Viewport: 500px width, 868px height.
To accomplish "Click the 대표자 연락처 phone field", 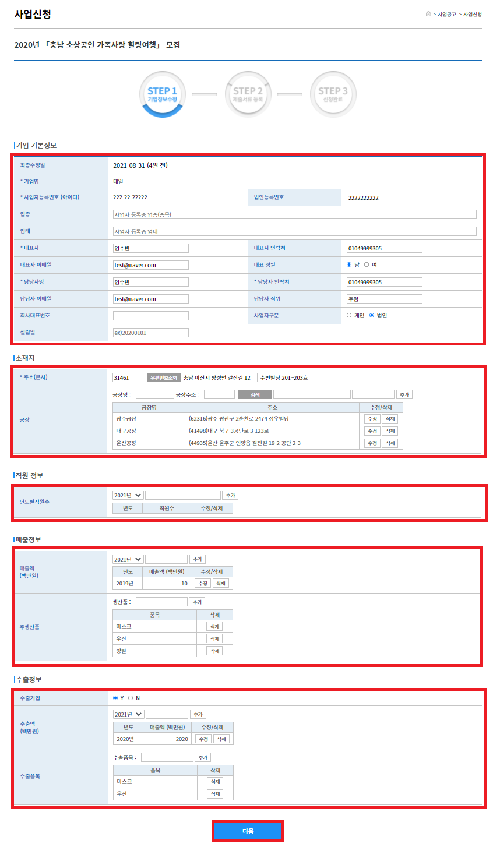I will click(385, 248).
